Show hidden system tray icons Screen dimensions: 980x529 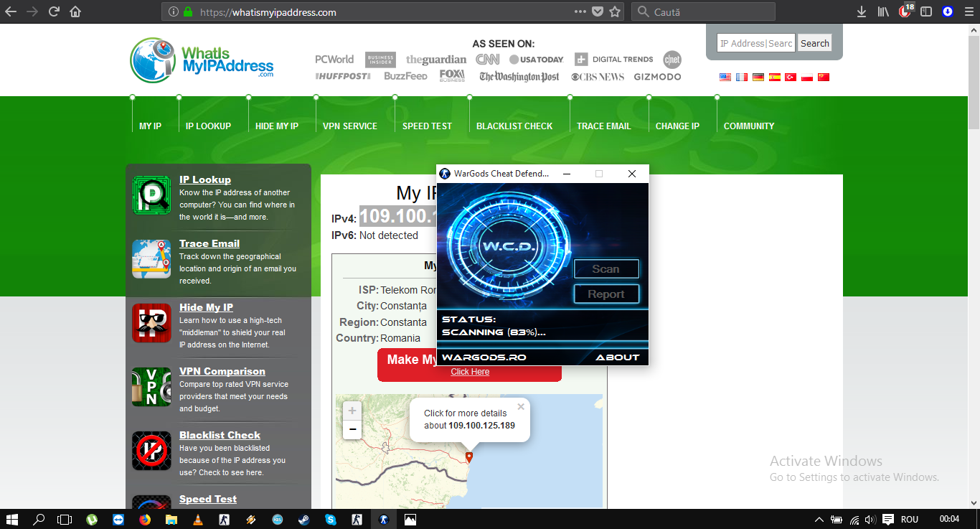(819, 519)
